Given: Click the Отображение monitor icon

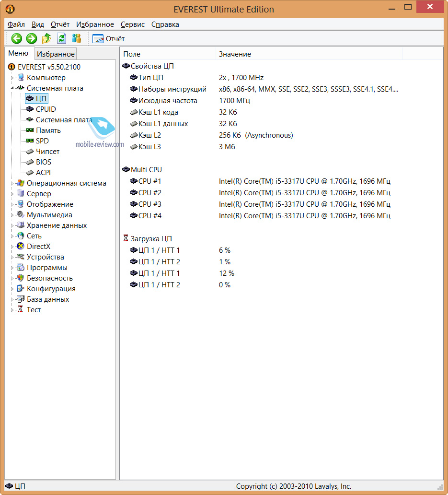Looking at the screenshot, I should tap(21, 204).
